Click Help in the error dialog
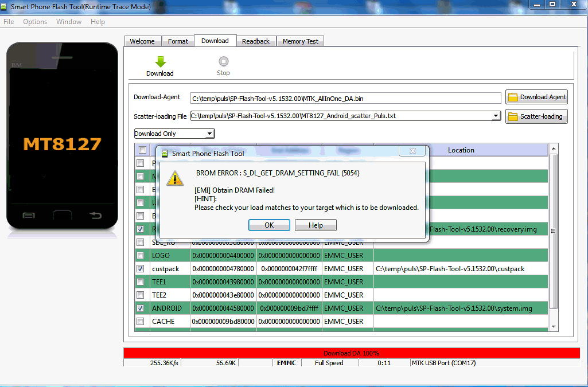Image resolution: width=588 pixels, height=387 pixels. [316, 225]
